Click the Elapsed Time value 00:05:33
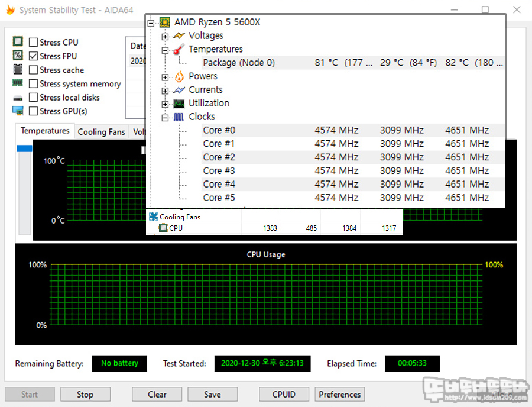Image resolution: width=532 pixels, height=407 pixels. click(412, 364)
